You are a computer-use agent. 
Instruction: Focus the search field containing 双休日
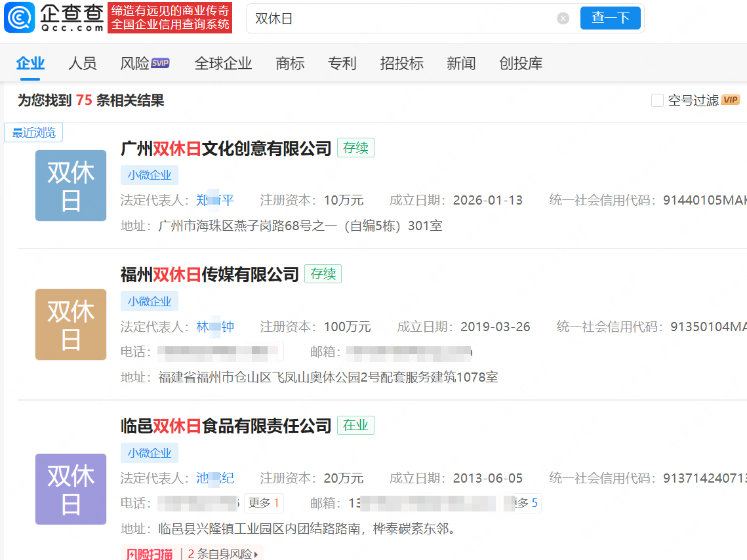[x=405, y=18]
